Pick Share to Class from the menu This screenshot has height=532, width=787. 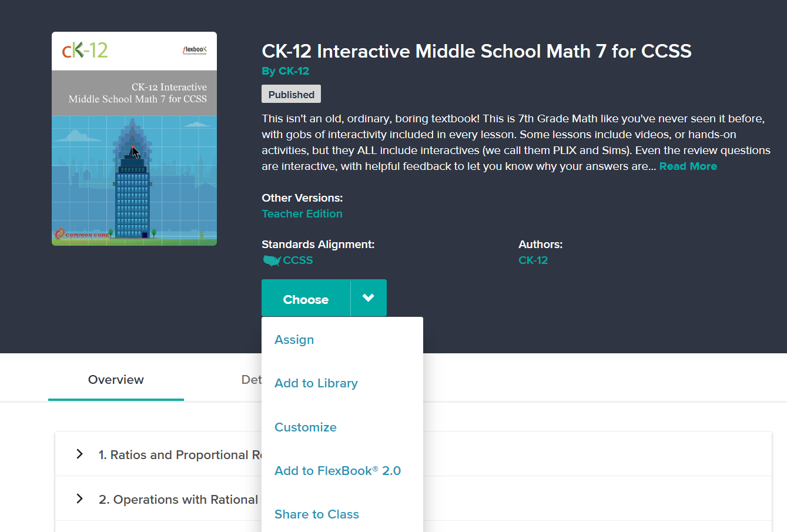[x=317, y=514]
